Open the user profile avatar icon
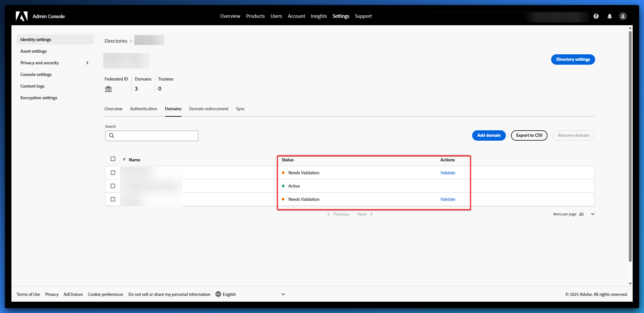 point(623,16)
